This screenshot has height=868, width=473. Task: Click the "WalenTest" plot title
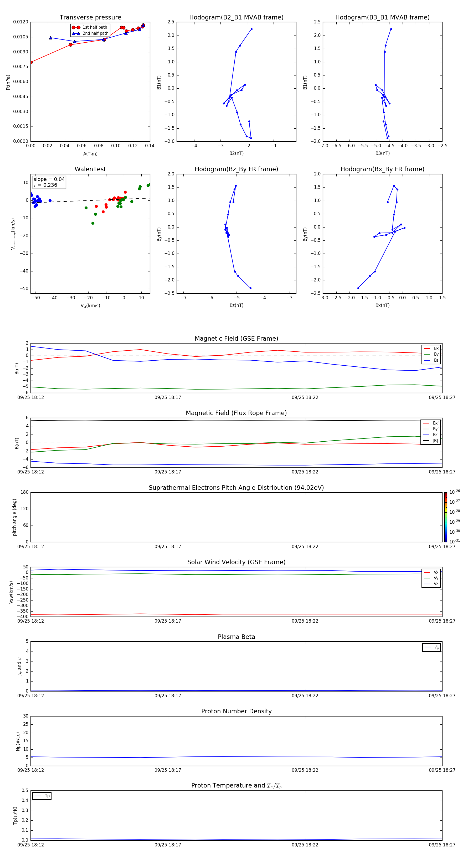click(x=90, y=169)
